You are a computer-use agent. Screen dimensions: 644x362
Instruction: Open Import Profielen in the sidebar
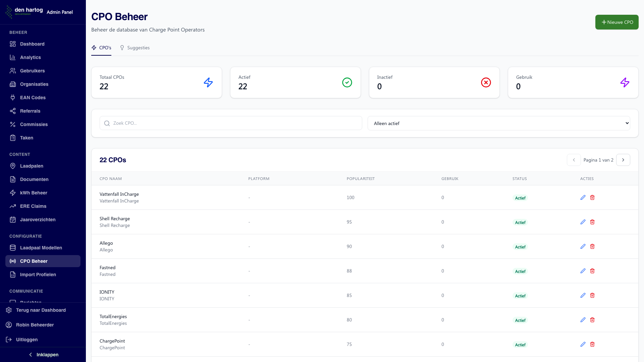tap(43, 275)
